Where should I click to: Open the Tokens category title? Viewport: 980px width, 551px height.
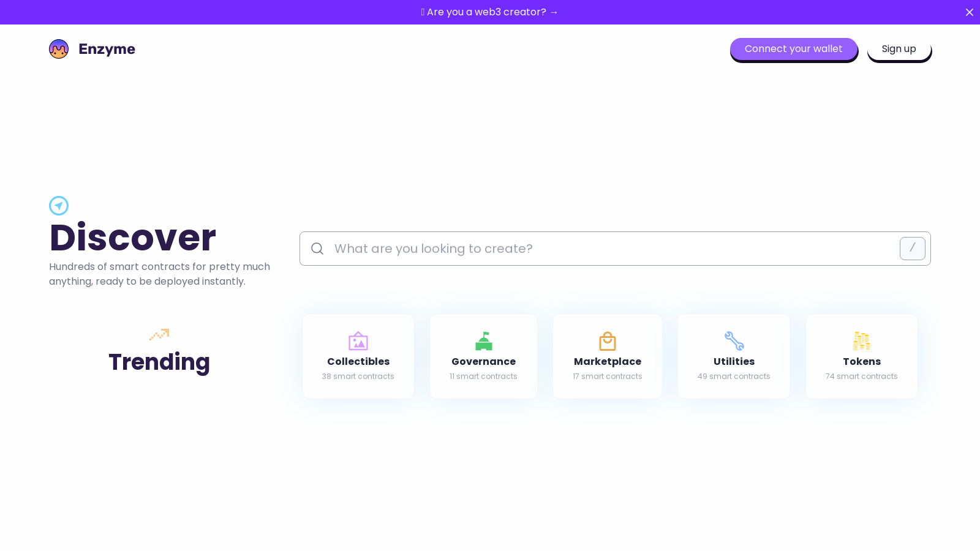click(x=862, y=361)
